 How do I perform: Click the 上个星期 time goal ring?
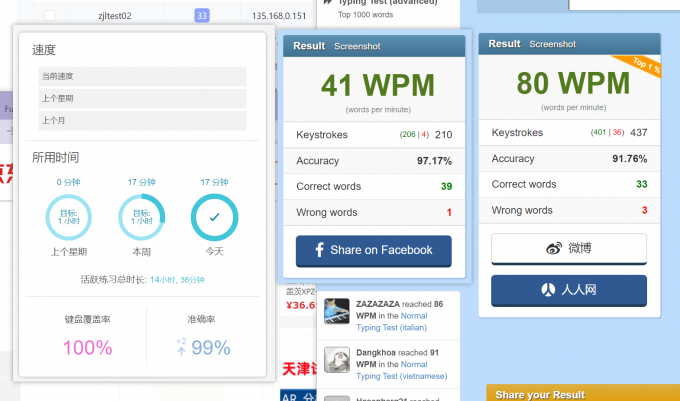69,217
